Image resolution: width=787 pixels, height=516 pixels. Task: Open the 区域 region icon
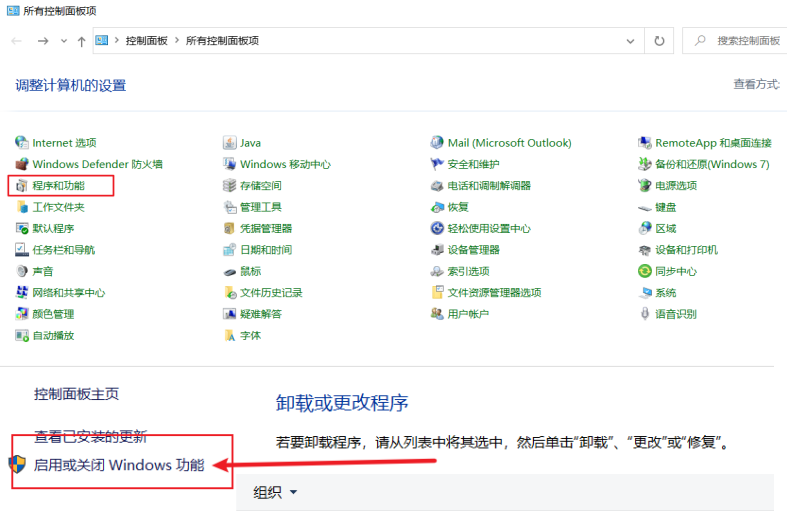click(x=644, y=228)
